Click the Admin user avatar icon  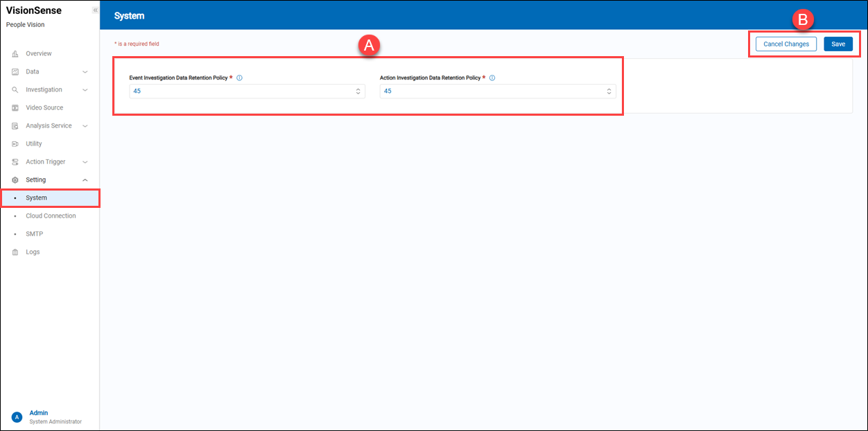tap(17, 416)
